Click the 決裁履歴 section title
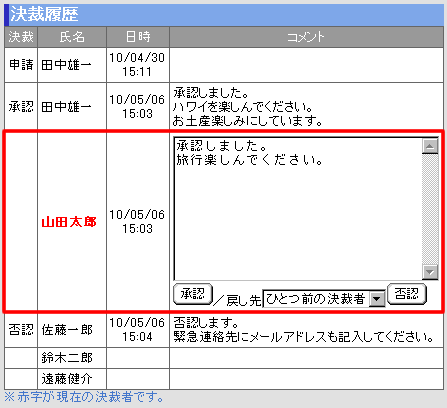Viewport: 447px width, 408px height. [44, 14]
